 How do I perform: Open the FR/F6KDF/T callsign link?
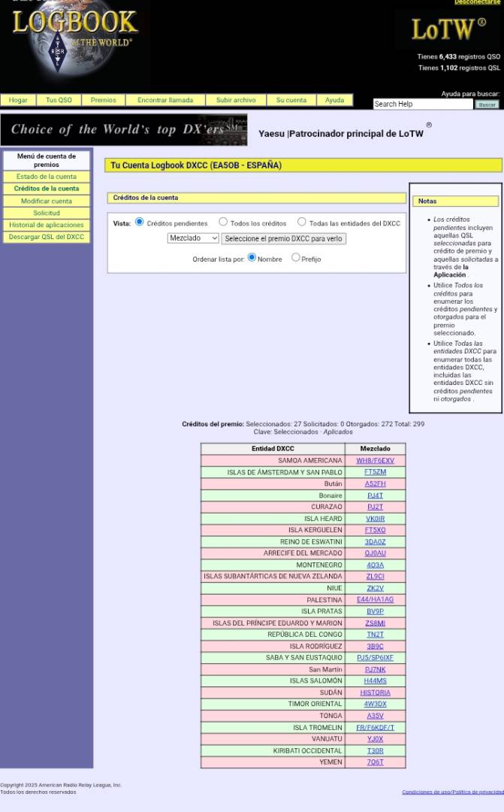375,728
